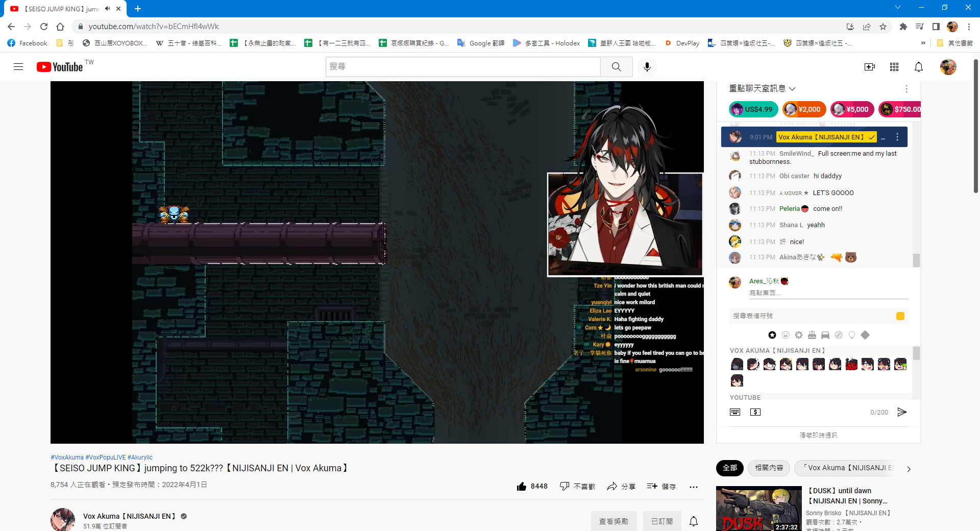Open the Create video camera icon
980x531 pixels.
[x=870, y=67]
